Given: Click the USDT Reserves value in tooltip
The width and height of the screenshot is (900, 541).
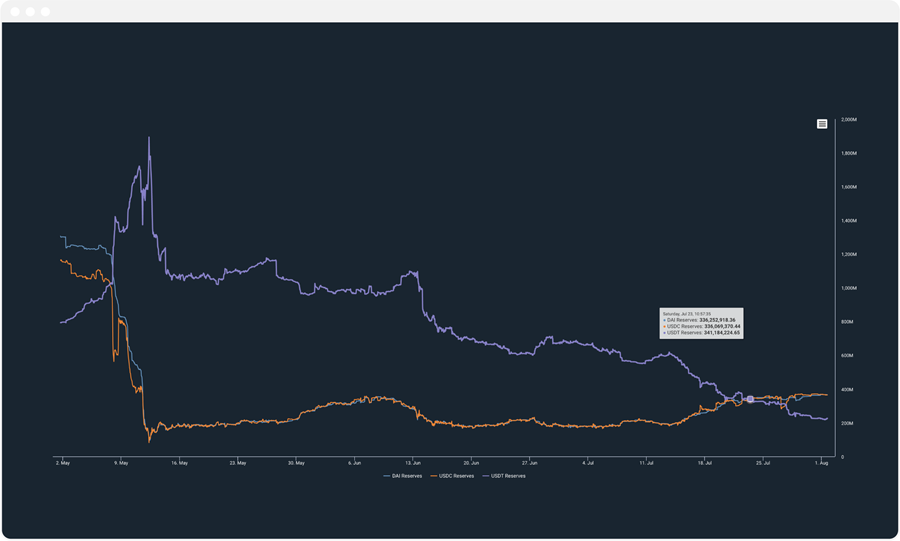Looking at the screenshot, I should click(721, 333).
